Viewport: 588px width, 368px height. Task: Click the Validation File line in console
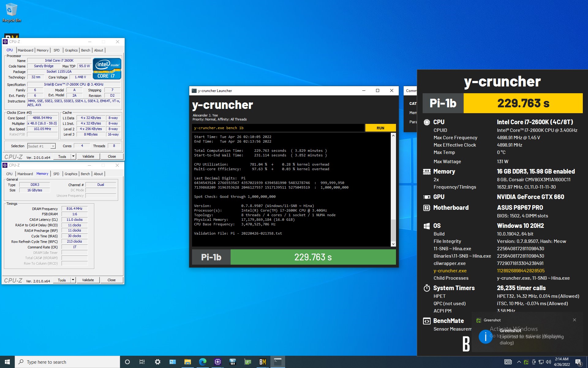[238, 233]
